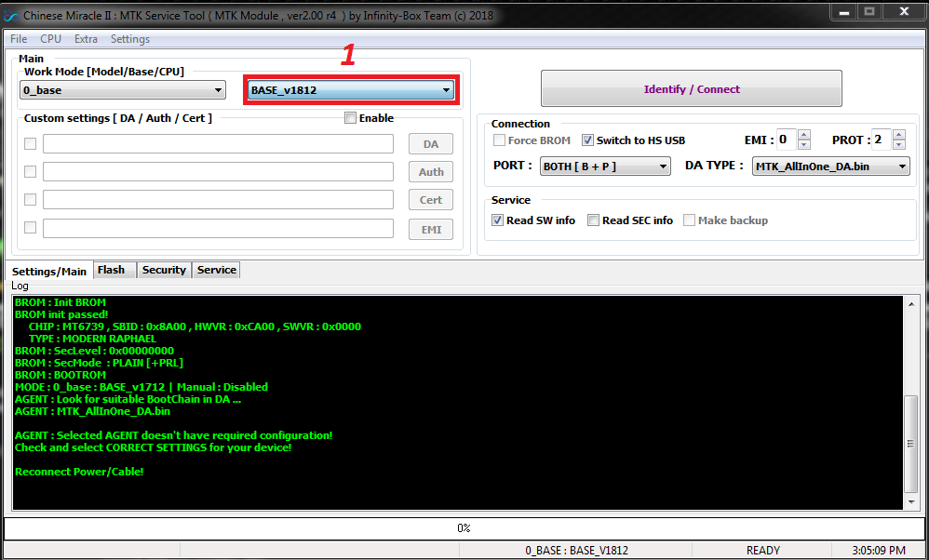The image size is (929, 560).
Task: Click the 0% progress bar
Action: pyautogui.click(x=464, y=528)
